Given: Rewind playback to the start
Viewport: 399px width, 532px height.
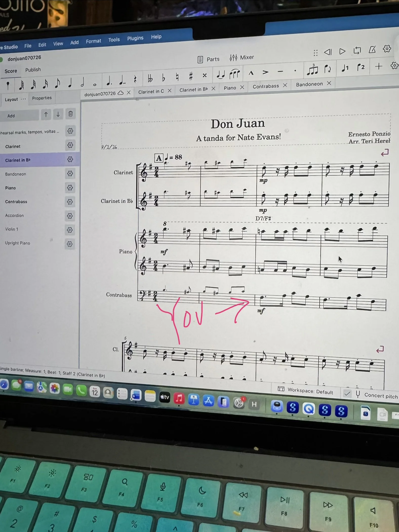Looking at the screenshot, I should click(x=328, y=52).
